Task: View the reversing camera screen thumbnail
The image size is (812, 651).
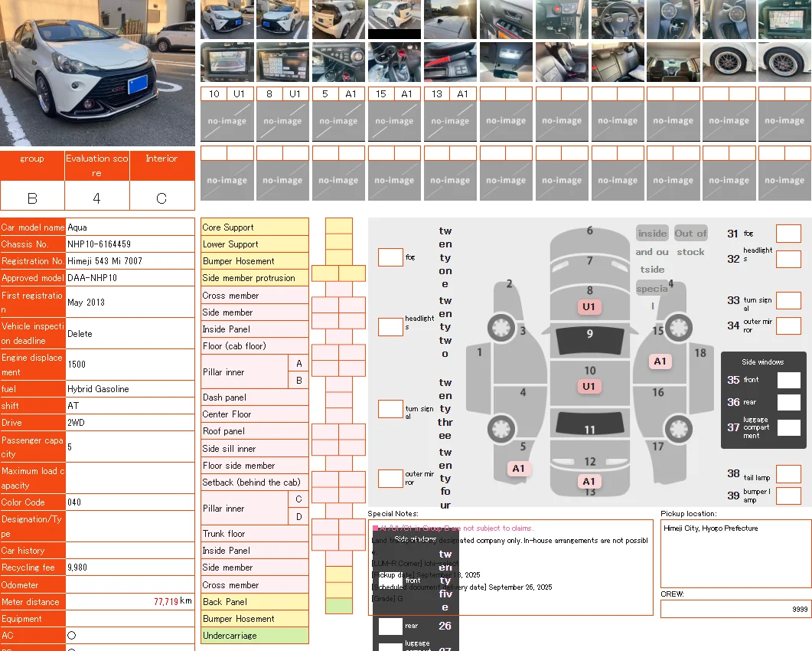Action: (227, 62)
